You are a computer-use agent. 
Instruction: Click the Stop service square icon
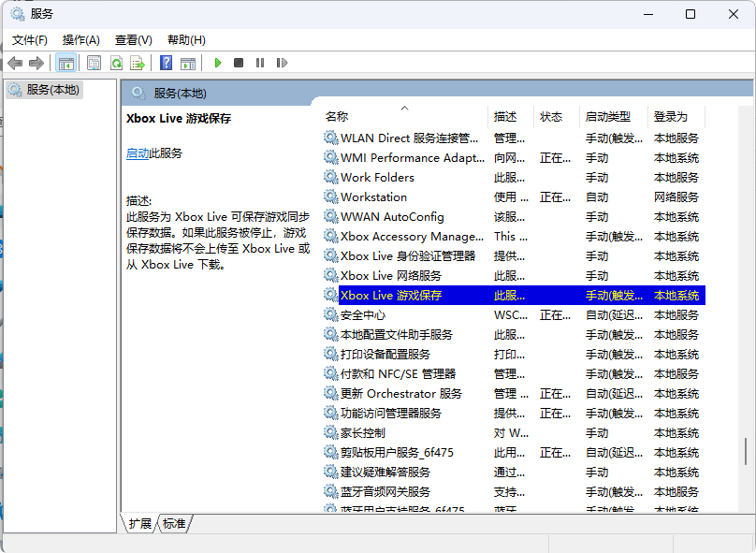click(239, 63)
